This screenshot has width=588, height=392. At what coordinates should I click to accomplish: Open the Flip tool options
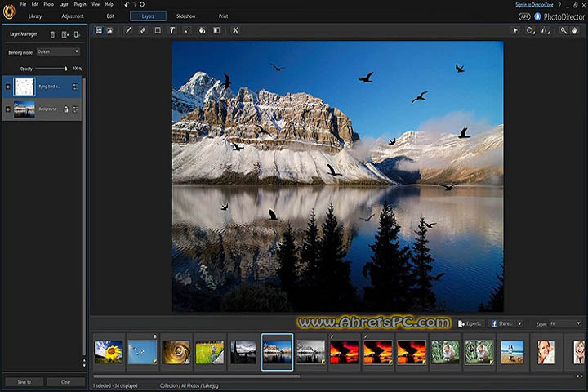pos(546,31)
